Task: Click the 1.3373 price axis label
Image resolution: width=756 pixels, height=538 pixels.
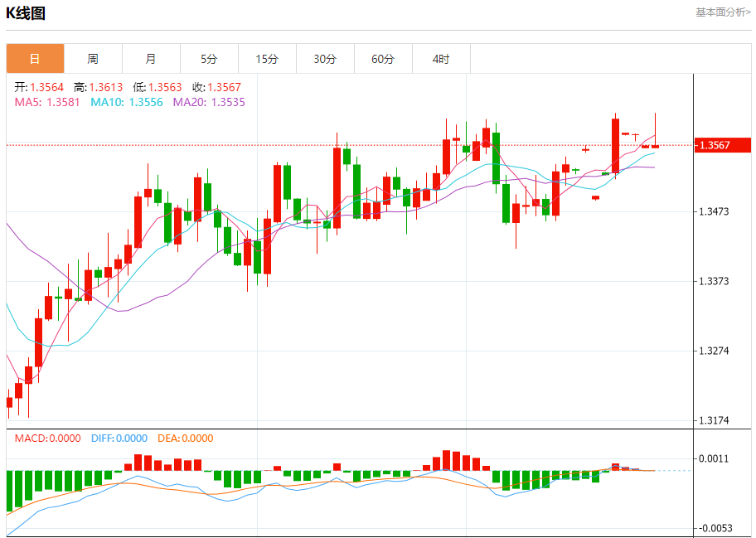Action: coord(714,281)
